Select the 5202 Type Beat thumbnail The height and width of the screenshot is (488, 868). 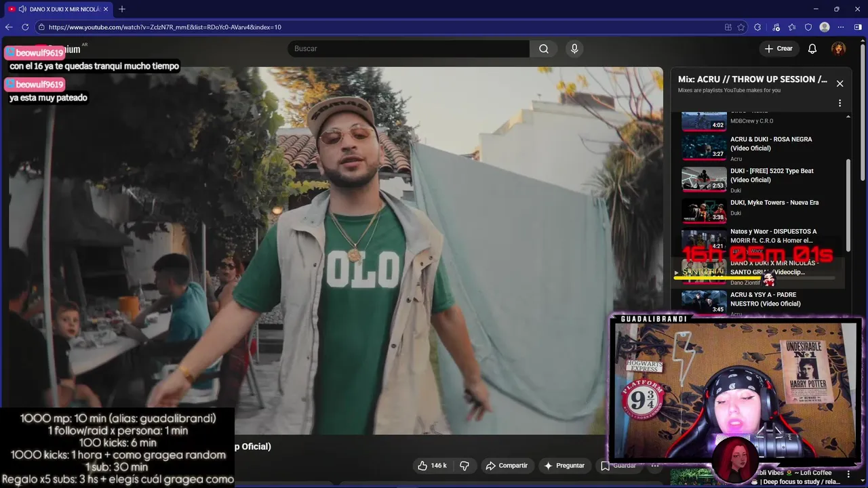[x=704, y=178]
